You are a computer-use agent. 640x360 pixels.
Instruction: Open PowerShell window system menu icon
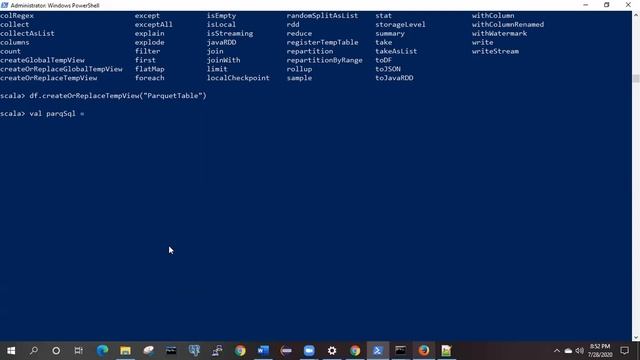(4, 5)
